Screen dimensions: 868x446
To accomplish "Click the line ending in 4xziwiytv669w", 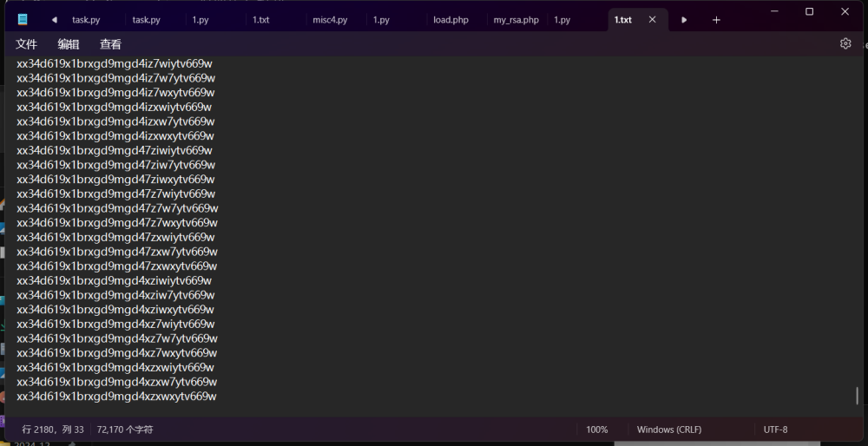I will click(x=114, y=280).
